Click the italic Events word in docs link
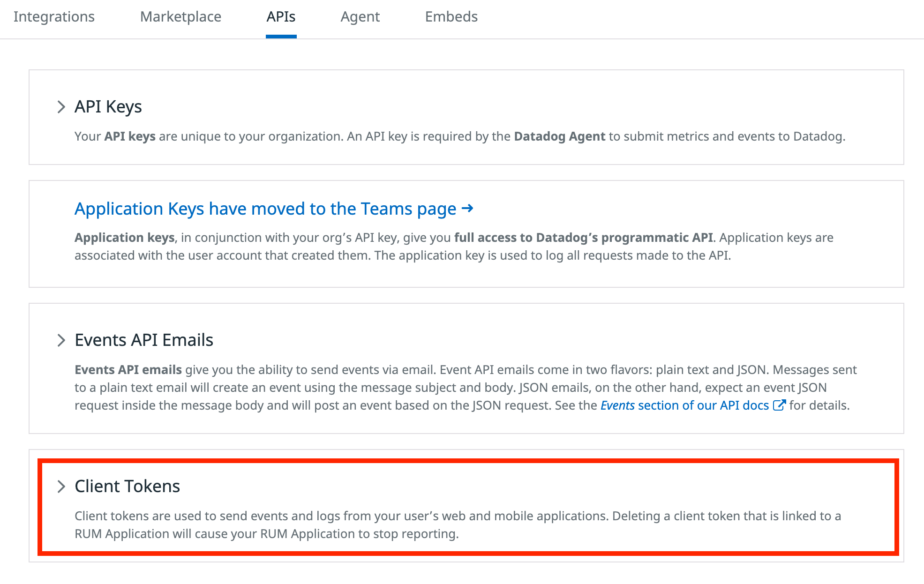This screenshot has height=584, width=924. point(617,405)
